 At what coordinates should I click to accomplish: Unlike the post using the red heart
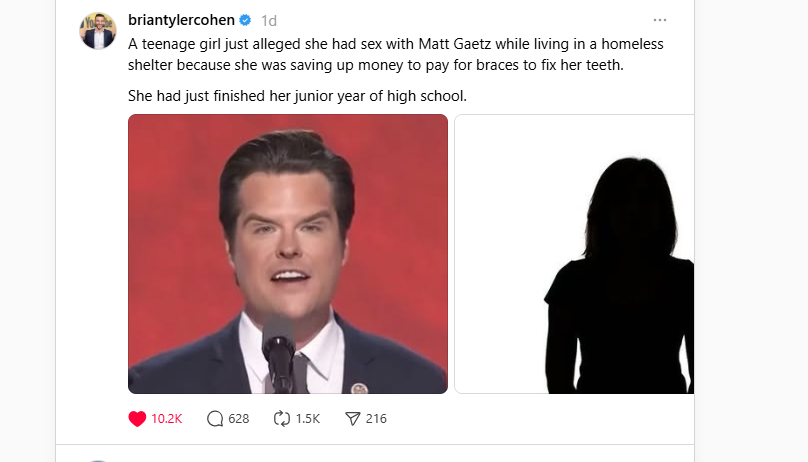coord(138,419)
